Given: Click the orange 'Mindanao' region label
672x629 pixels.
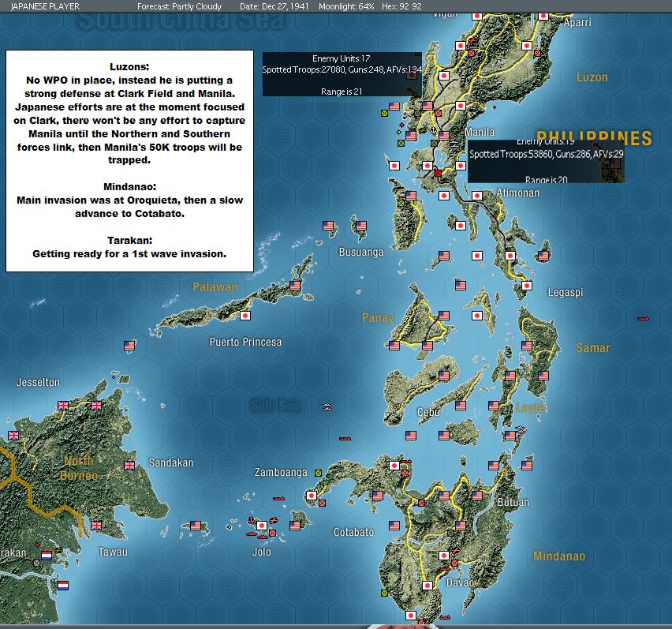Looking at the screenshot, I should click(559, 556).
